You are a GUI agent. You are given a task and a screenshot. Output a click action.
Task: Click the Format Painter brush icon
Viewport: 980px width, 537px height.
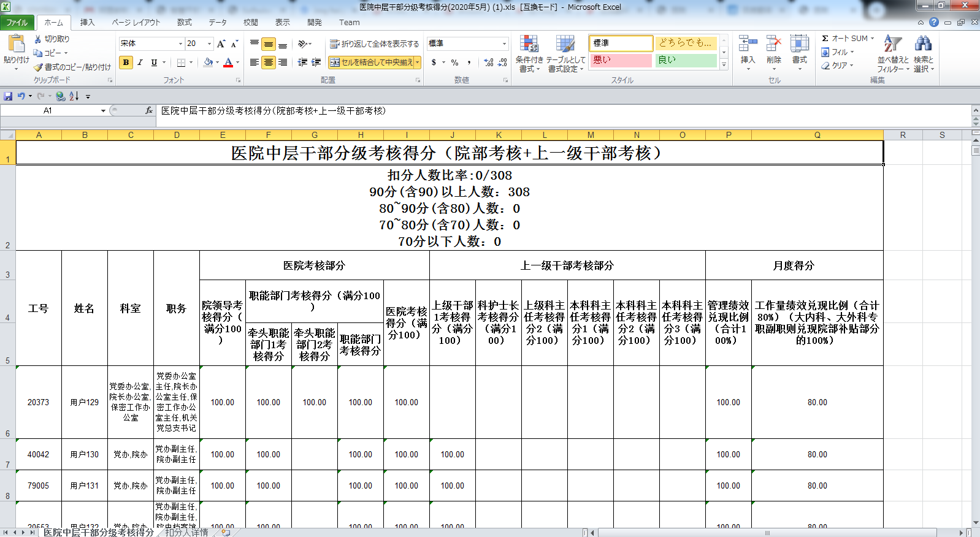(38, 67)
